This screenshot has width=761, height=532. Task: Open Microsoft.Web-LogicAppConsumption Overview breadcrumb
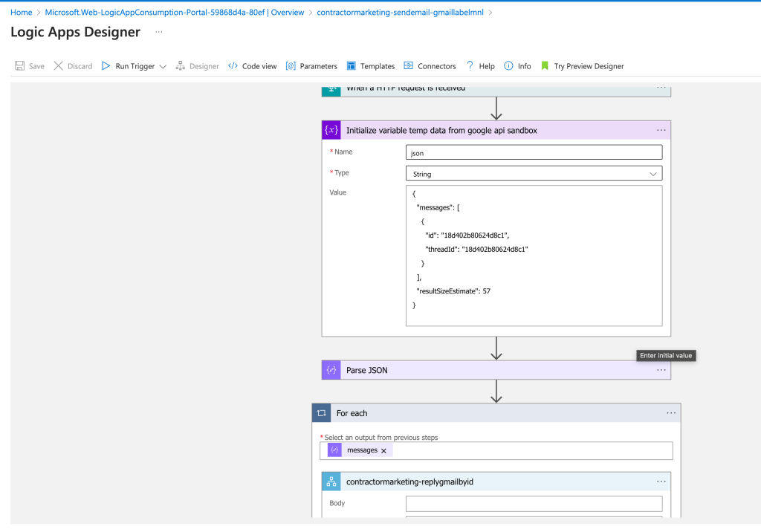174,13
